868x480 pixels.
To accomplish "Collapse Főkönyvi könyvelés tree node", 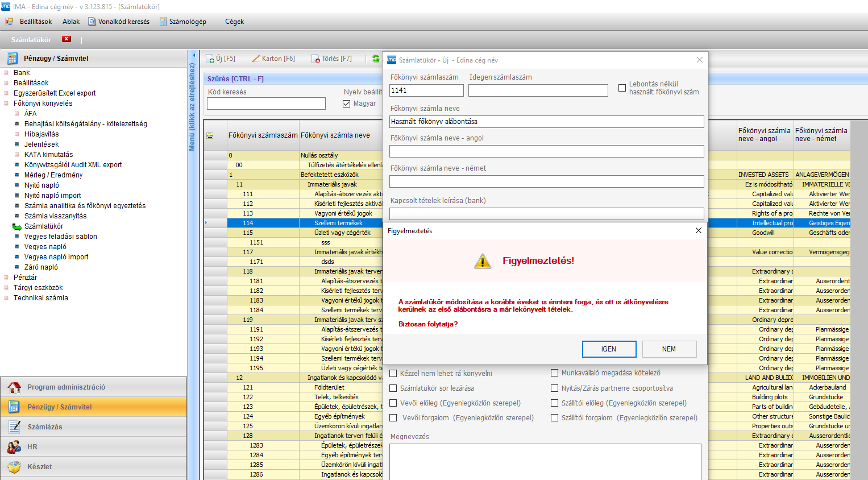I will pyautogui.click(x=6, y=104).
